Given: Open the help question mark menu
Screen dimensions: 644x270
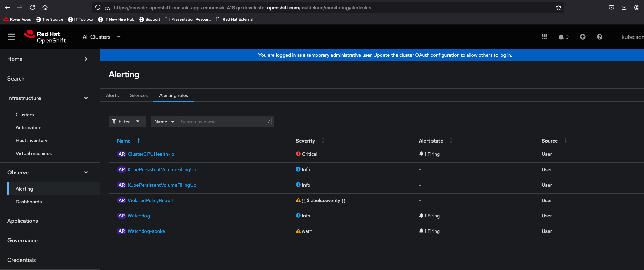Looking at the screenshot, I should tap(600, 37).
